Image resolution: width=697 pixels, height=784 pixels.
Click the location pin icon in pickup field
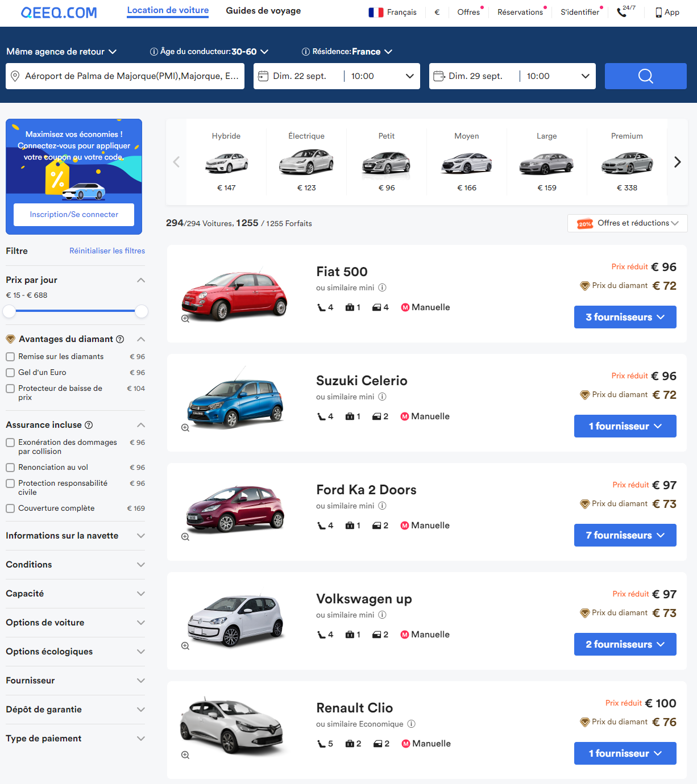tap(15, 76)
